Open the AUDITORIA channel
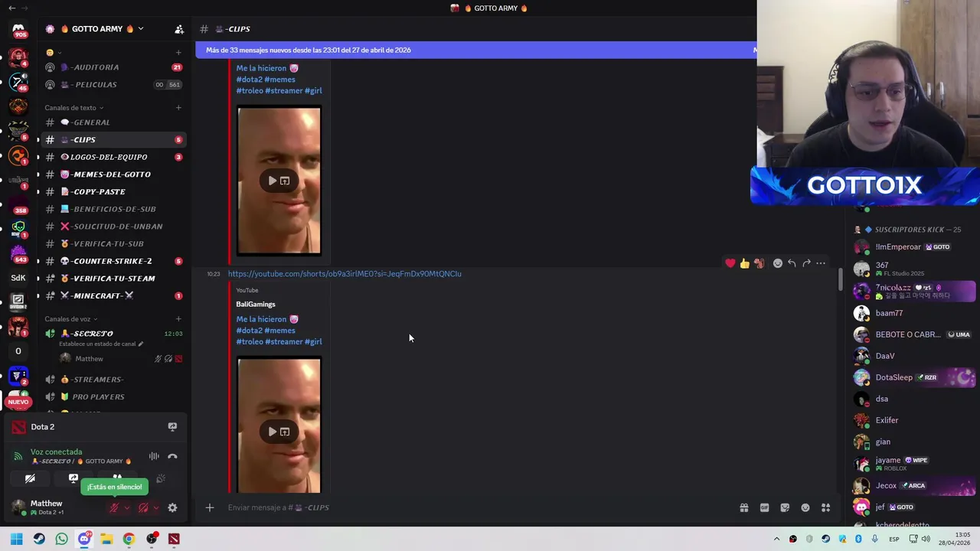This screenshot has height=551, width=980. coord(112,67)
